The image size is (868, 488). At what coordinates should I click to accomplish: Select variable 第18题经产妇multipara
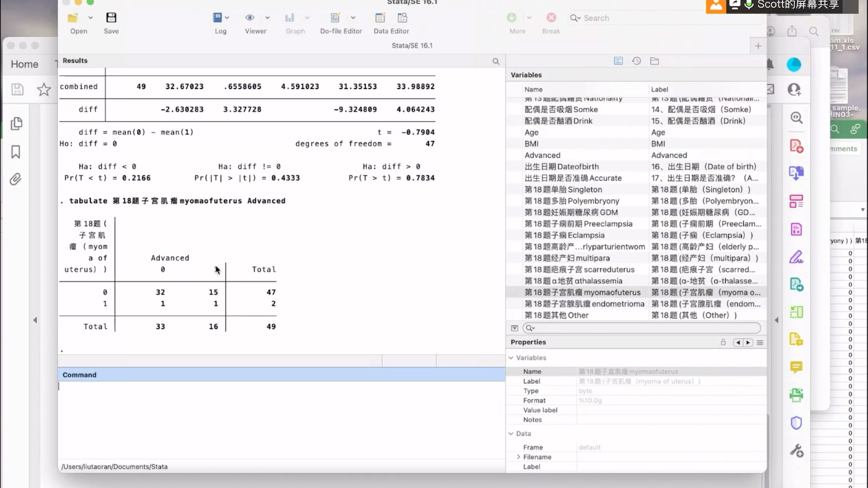point(636,258)
